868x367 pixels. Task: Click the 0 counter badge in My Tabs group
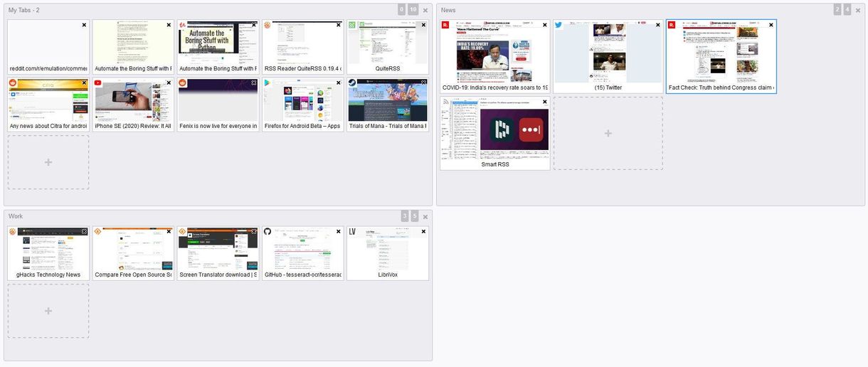click(x=402, y=9)
